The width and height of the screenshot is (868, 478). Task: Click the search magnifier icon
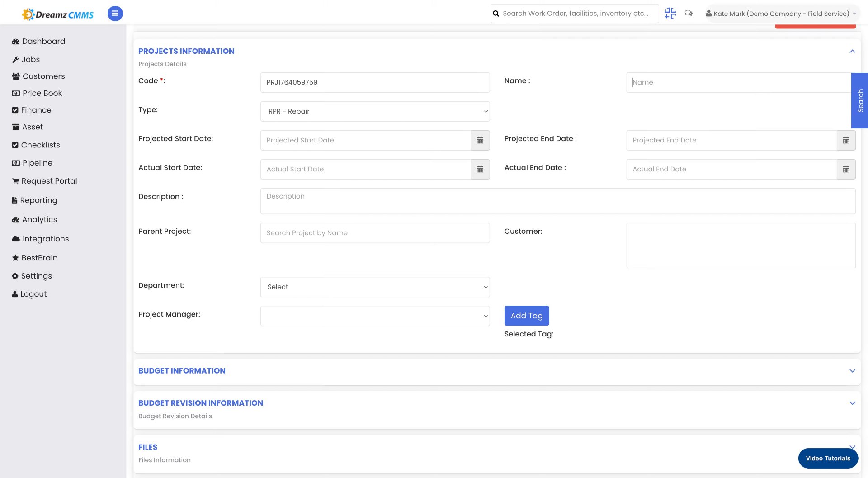coord(496,14)
